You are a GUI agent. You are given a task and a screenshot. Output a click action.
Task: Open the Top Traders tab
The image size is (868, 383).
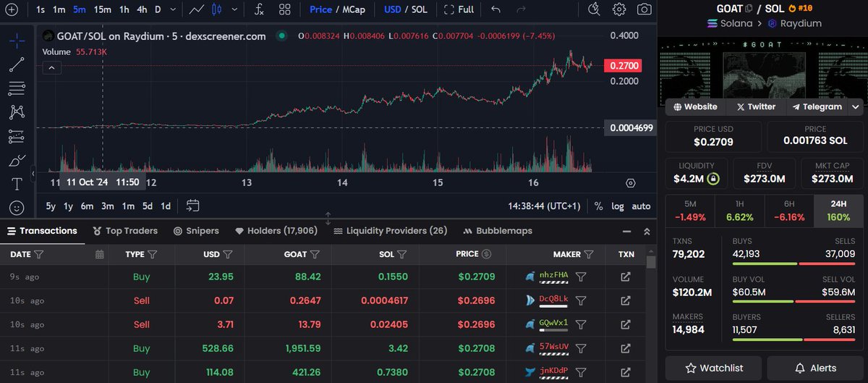click(126, 231)
